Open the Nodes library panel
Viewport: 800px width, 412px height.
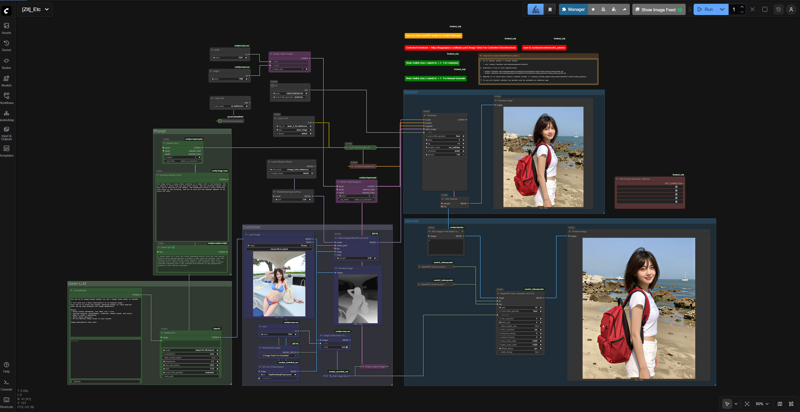tap(6, 62)
